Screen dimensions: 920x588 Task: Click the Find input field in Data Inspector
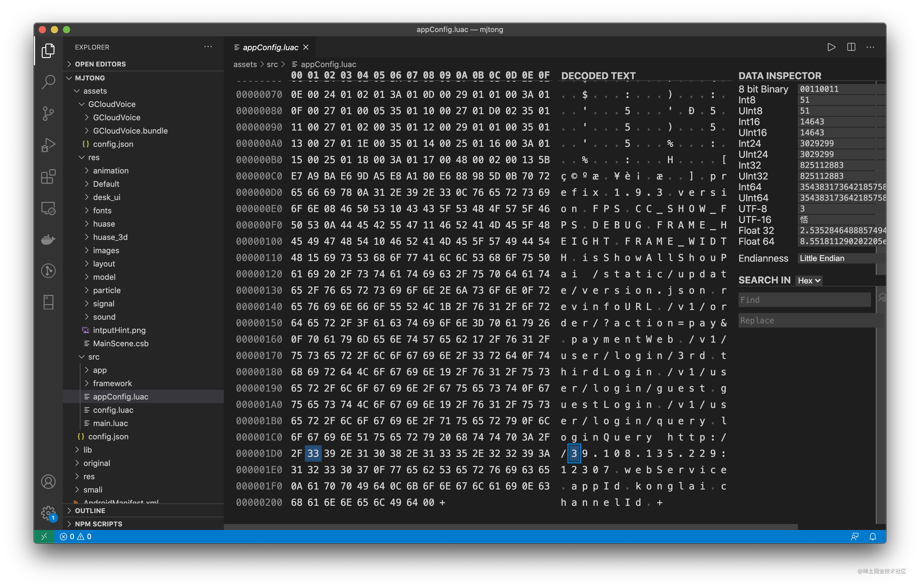[x=805, y=299]
